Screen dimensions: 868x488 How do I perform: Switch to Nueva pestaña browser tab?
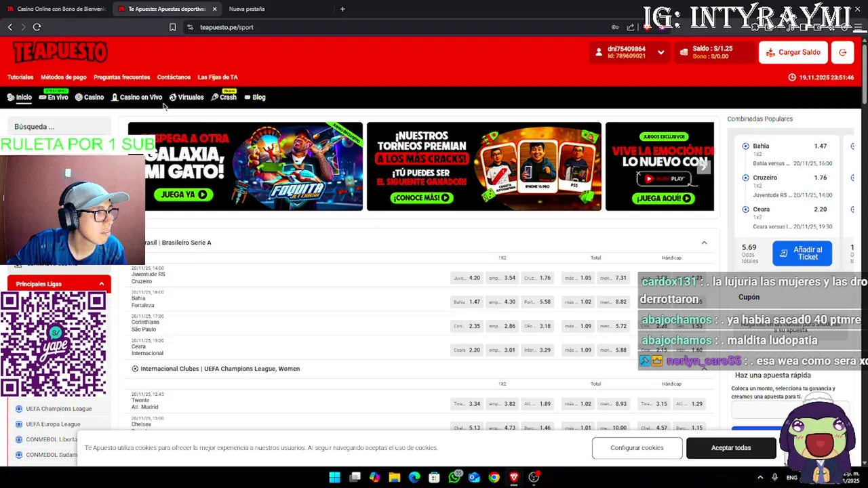tap(247, 9)
